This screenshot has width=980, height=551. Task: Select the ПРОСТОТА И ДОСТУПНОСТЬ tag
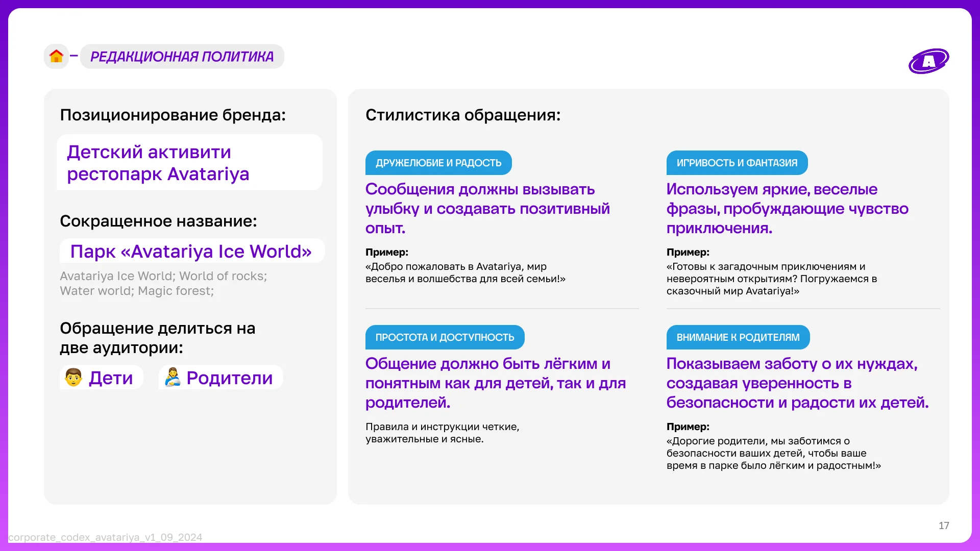(x=445, y=337)
